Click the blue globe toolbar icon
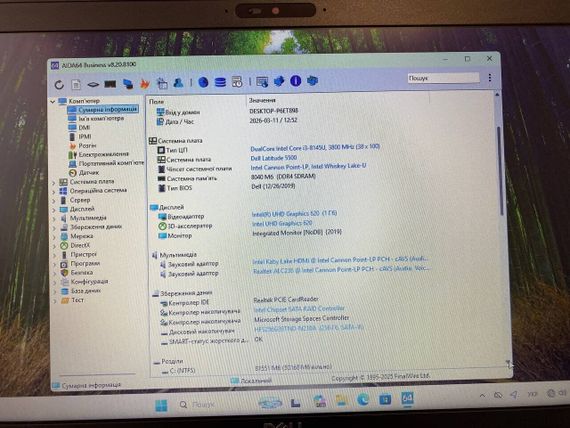Image resolution: width=570 pixels, height=428 pixels. click(203, 82)
